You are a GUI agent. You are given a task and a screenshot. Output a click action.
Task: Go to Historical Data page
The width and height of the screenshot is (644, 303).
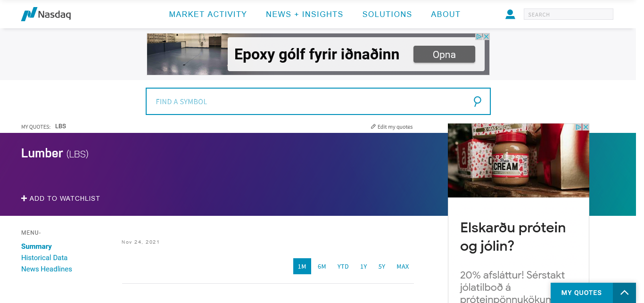44,258
